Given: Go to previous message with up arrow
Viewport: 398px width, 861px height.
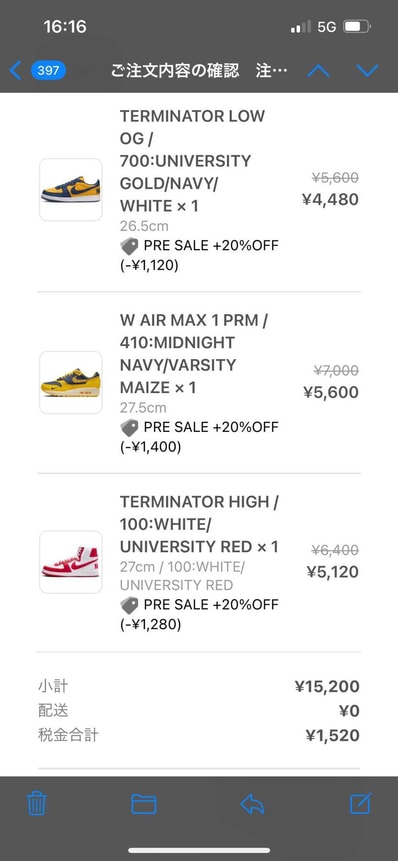Looking at the screenshot, I should [x=318, y=70].
